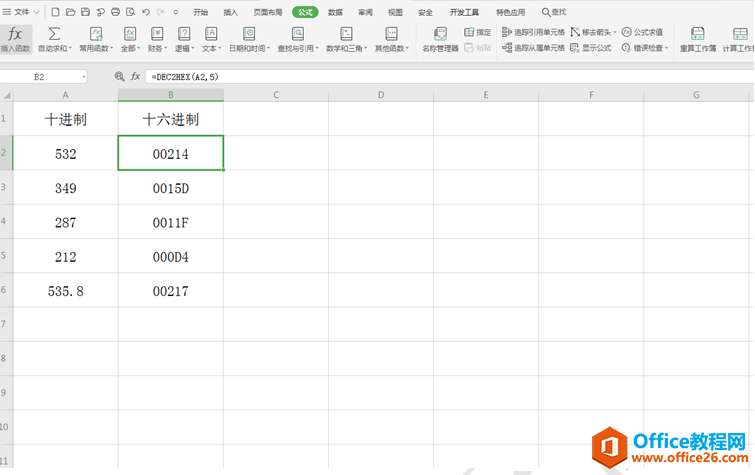This screenshot has width=755, height=475.
Task: Expand the Financial (财务) functions dropdown
Action: [158, 39]
